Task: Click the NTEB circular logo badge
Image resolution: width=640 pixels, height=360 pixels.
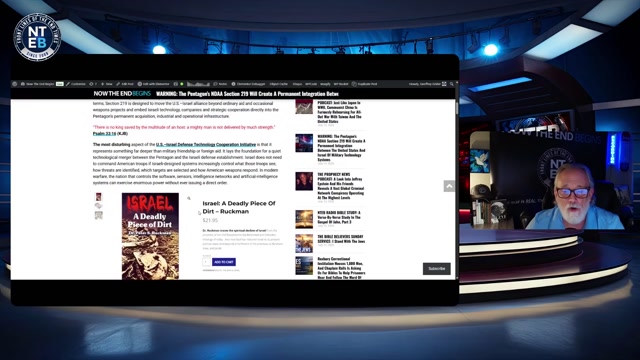Action: point(37,37)
